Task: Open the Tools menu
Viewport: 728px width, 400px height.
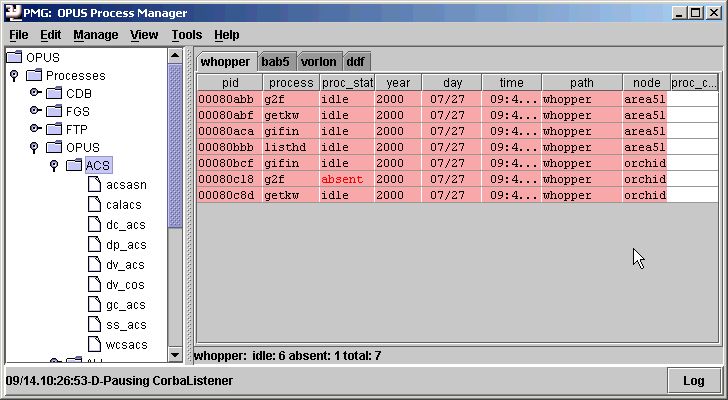Action: [x=186, y=35]
